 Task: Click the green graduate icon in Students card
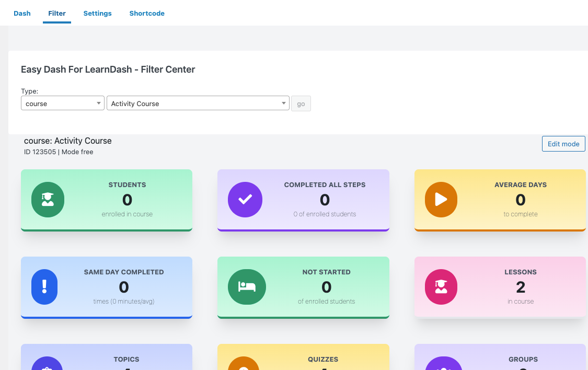tap(48, 200)
